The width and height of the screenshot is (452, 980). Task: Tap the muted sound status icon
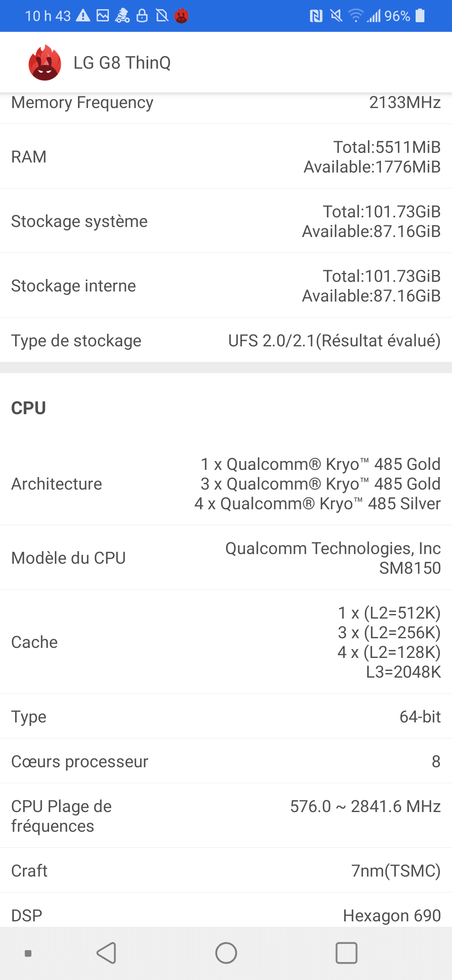pyautogui.click(x=336, y=16)
